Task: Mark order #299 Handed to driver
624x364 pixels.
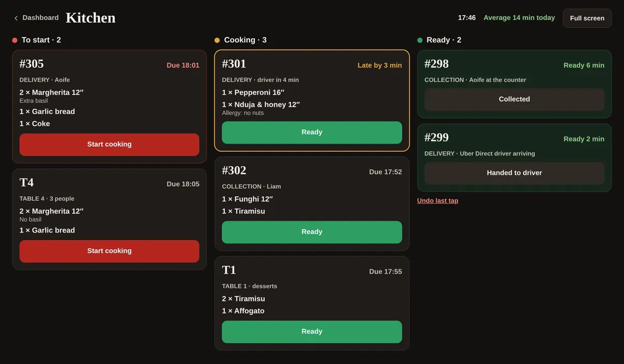Action: 514,173
